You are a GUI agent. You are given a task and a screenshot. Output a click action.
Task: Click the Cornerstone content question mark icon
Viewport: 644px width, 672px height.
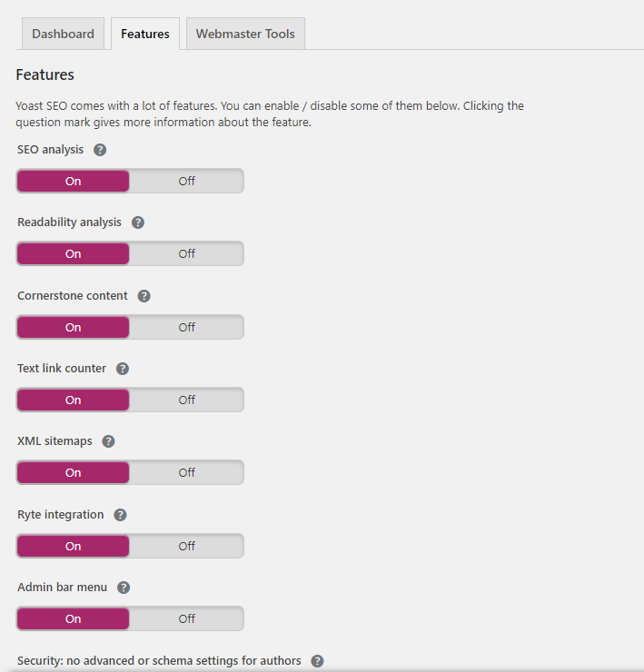tap(144, 296)
